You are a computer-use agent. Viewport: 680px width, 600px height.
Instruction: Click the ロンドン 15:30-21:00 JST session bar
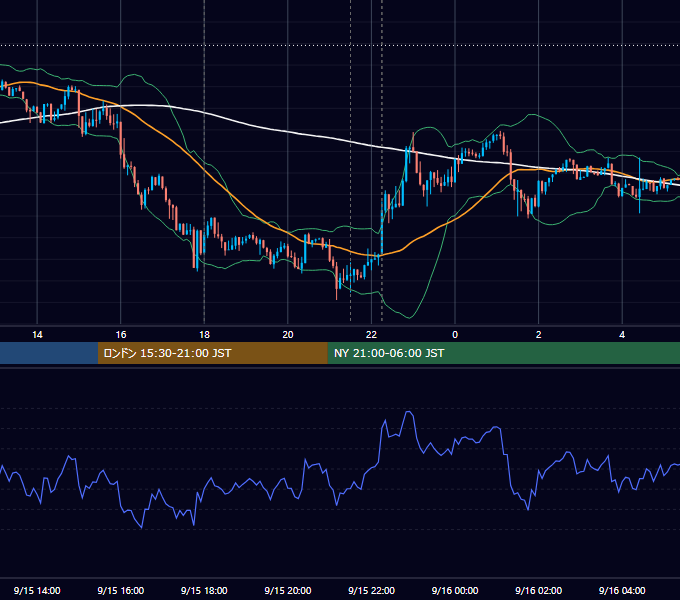click(212, 353)
